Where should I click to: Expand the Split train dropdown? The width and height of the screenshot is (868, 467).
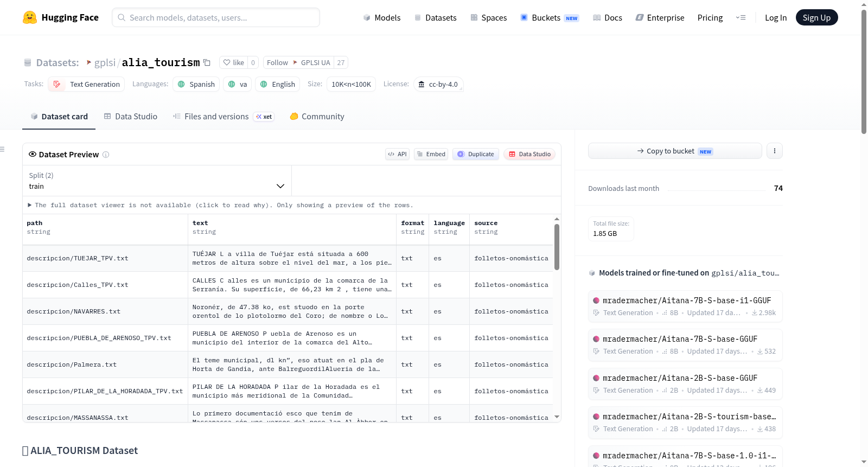[x=157, y=181]
